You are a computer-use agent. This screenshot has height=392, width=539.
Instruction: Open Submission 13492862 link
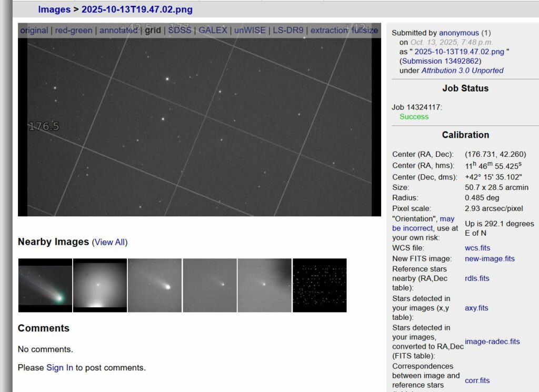441,61
